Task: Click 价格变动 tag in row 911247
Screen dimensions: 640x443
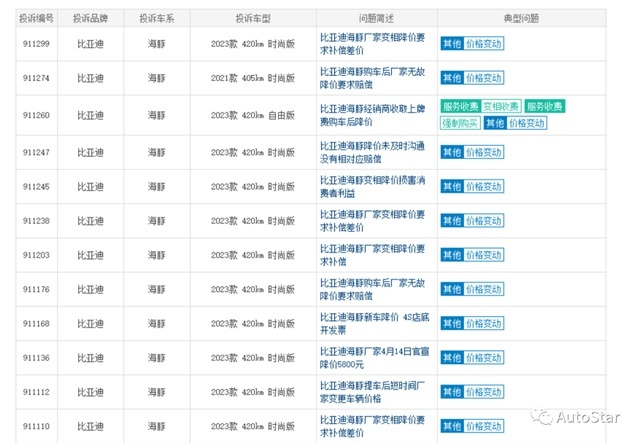Action: pos(484,152)
